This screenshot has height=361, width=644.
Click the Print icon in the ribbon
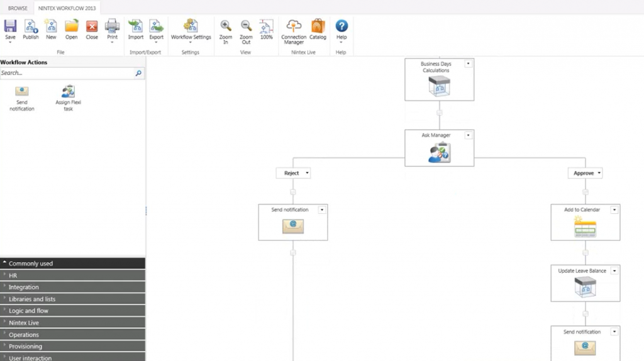click(112, 26)
